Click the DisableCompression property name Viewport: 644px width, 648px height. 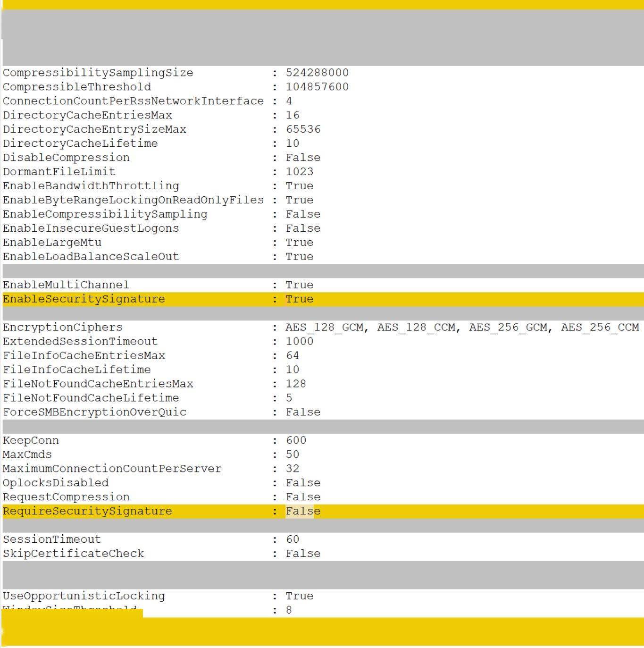[66, 158]
